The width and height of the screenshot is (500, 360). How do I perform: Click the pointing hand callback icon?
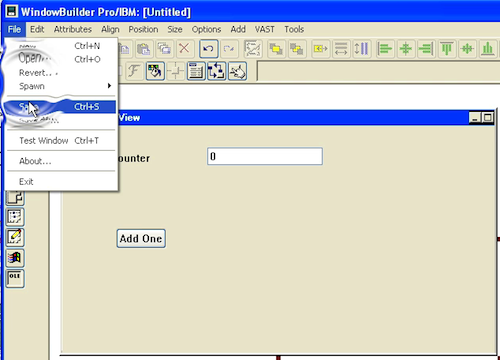click(x=237, y=71)
